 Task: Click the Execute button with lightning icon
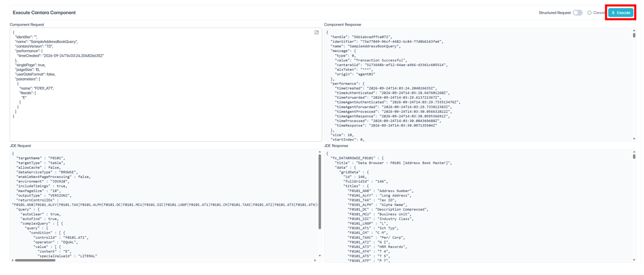click(x=621, y=13)
